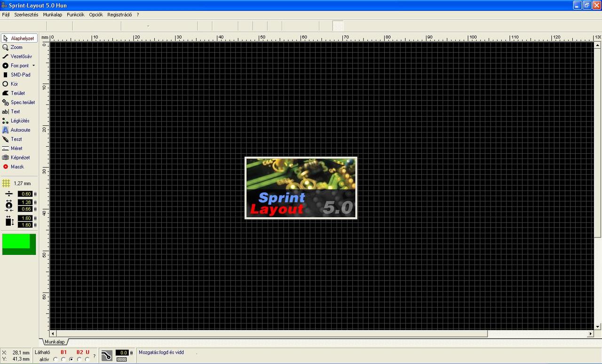
Task: Edit the 0.66 drill hole value
Action: click(25, 209)
